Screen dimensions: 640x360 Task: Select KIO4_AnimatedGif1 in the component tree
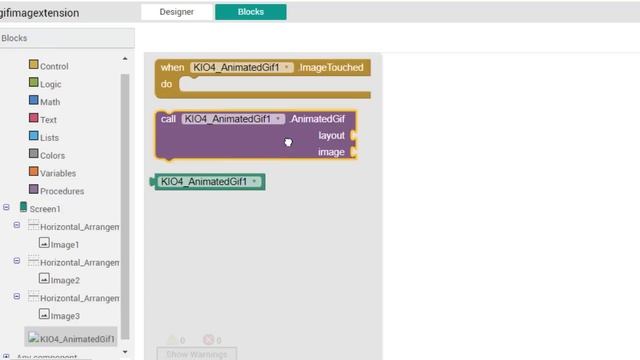click(x=77, y=339)
